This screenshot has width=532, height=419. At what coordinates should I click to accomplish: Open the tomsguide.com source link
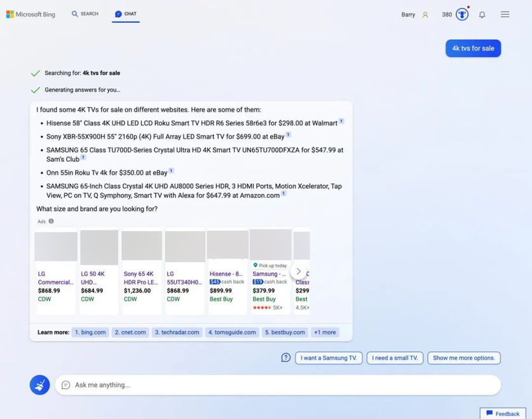[232, 332]
